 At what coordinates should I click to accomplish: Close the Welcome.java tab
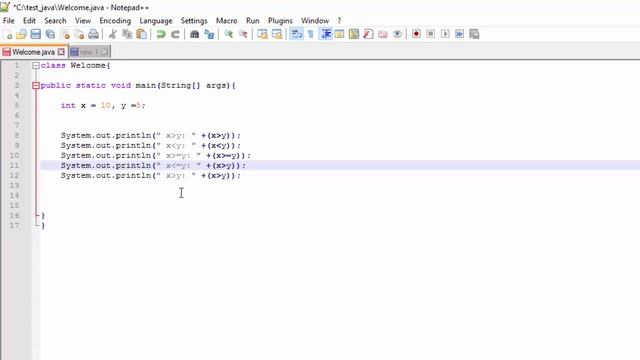pyautogui.click(x=61, y=52)
